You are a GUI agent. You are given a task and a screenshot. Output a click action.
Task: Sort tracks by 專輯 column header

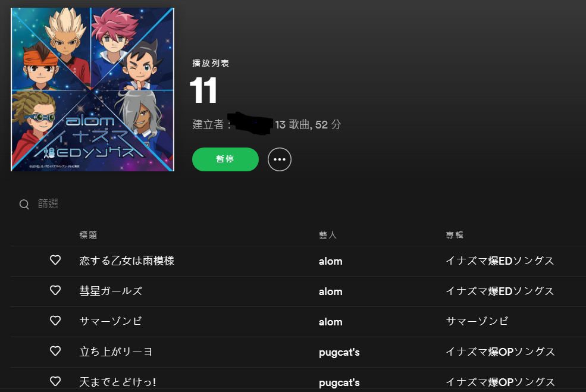coord(455,235)
